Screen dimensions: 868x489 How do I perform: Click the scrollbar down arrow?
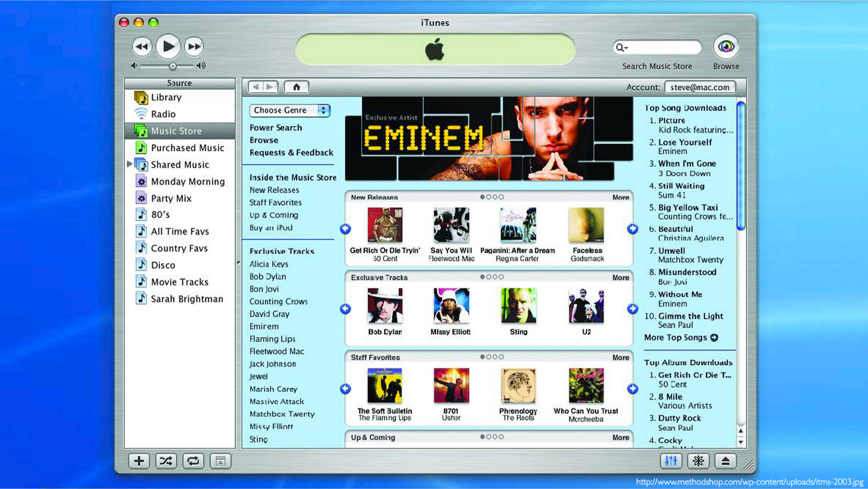[741, 442]
